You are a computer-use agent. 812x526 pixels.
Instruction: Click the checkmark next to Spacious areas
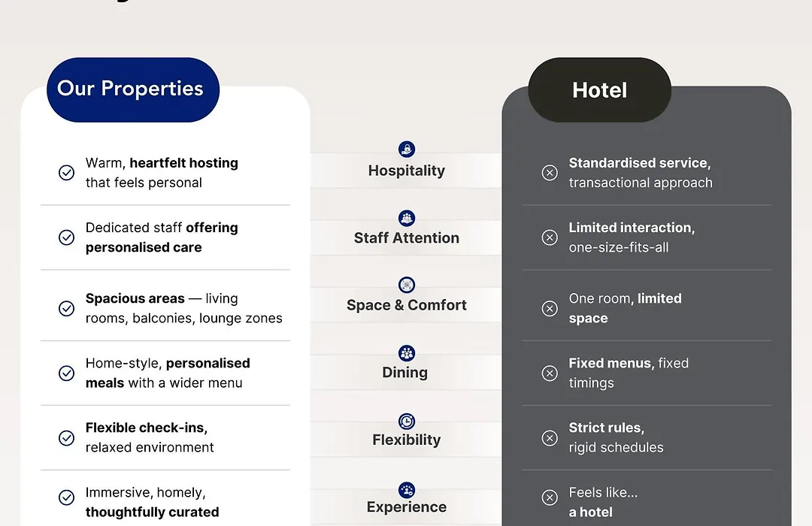66,308
